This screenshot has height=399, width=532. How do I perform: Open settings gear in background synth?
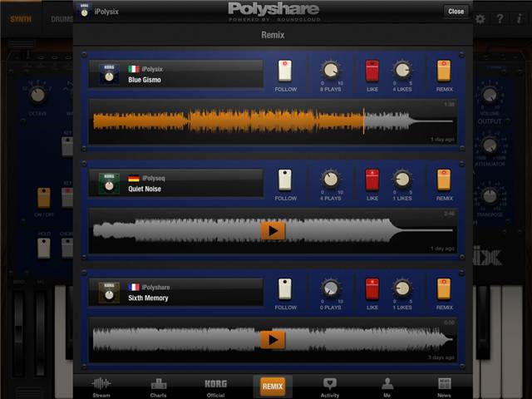480,19
